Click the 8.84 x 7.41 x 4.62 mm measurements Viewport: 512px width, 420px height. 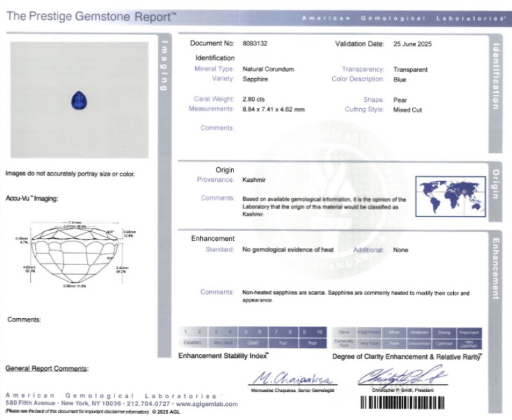click(273, 109)
